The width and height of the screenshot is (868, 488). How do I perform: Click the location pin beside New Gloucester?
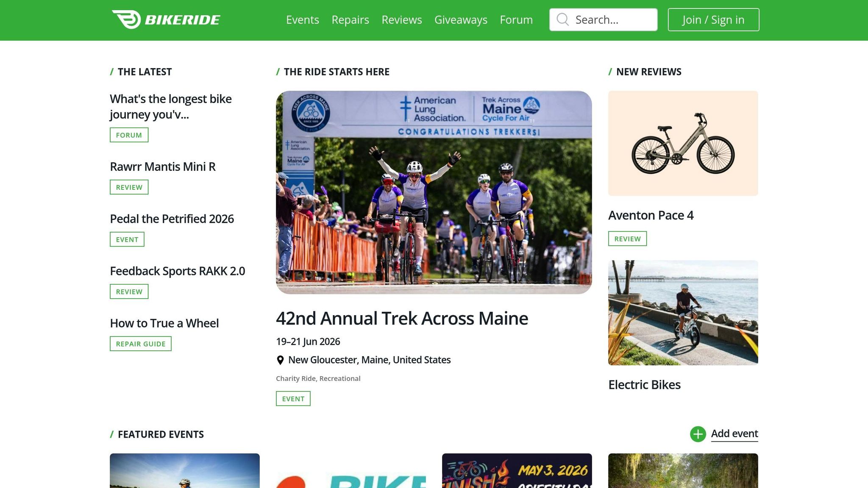(x=280, y=360)
